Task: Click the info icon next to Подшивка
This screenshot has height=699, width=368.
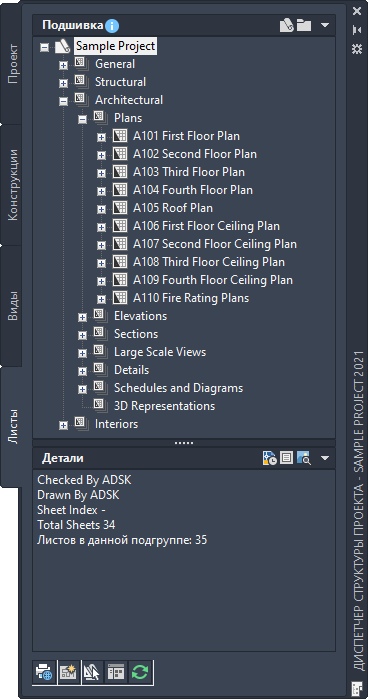Action: (112, 26)
